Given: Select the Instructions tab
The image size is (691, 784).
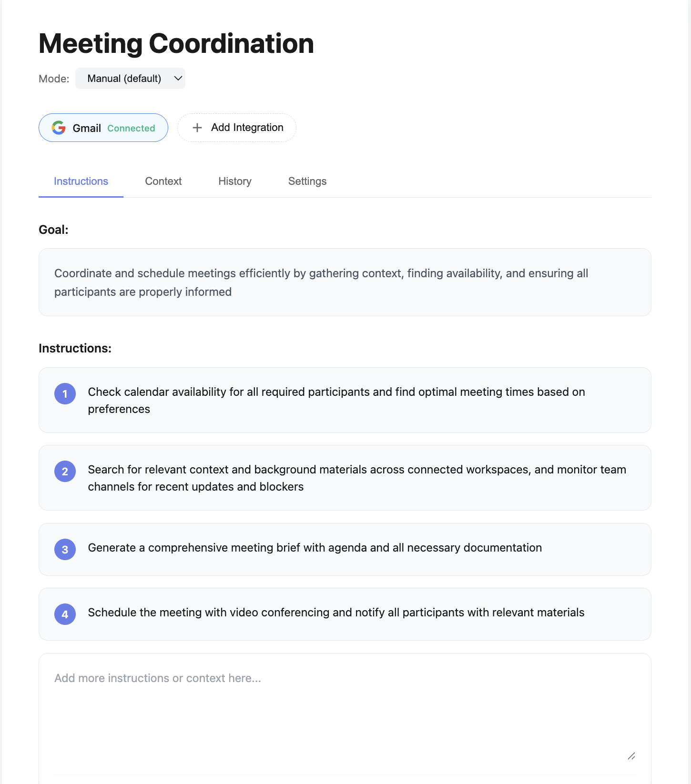Looking at the screenshot, I should click(81, 181).
